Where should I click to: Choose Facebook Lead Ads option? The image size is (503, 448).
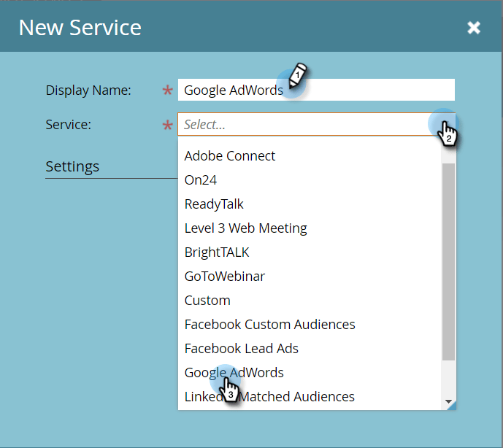coord(310,348)
